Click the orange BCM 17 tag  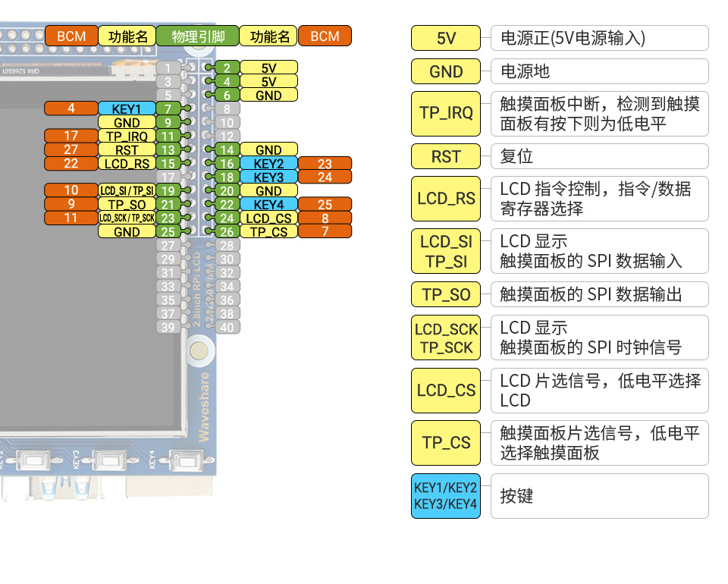click(71, 137)
